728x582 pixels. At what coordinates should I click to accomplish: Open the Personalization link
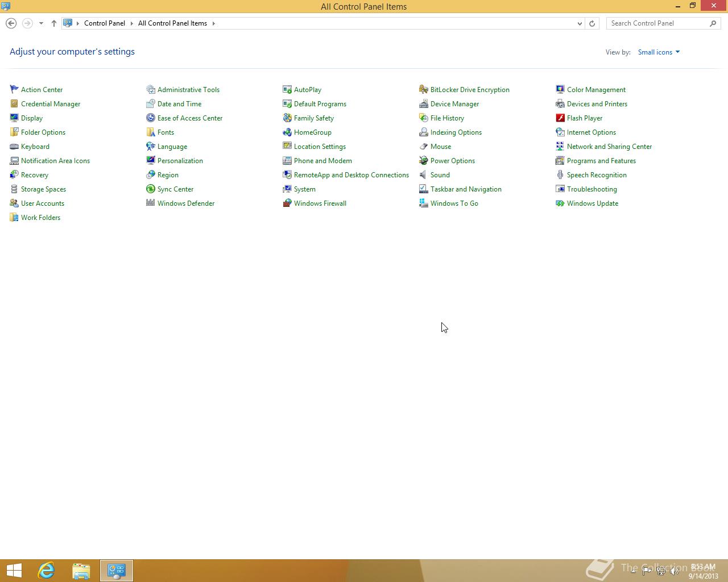coord(180,161)
